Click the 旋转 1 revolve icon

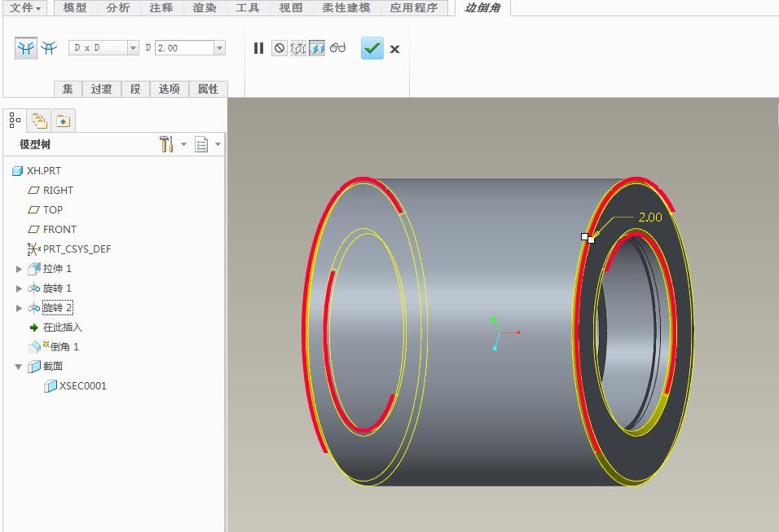(x=33, y=288)
